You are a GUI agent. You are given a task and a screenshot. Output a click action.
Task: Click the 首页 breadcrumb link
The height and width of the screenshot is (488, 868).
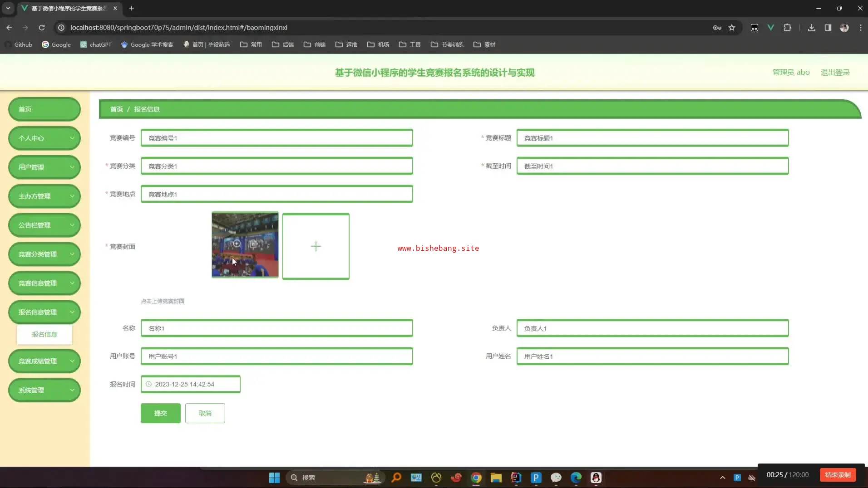[117, 109]
